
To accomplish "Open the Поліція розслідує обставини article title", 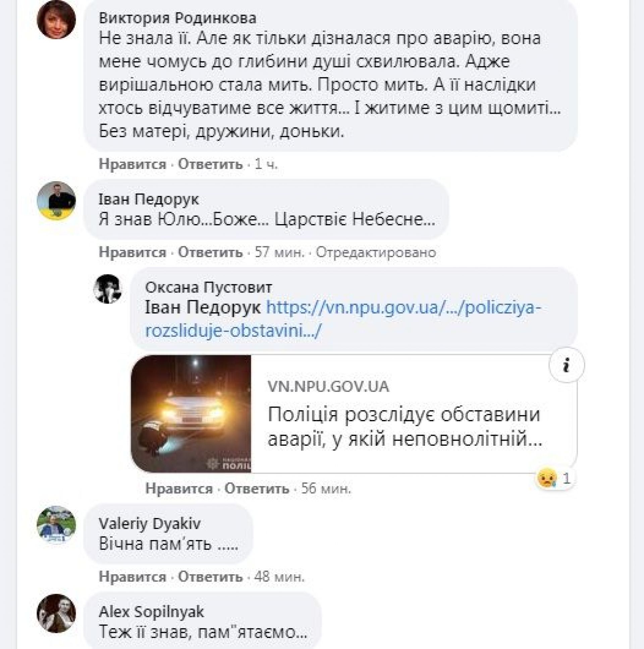I will [x=405, y=427].
